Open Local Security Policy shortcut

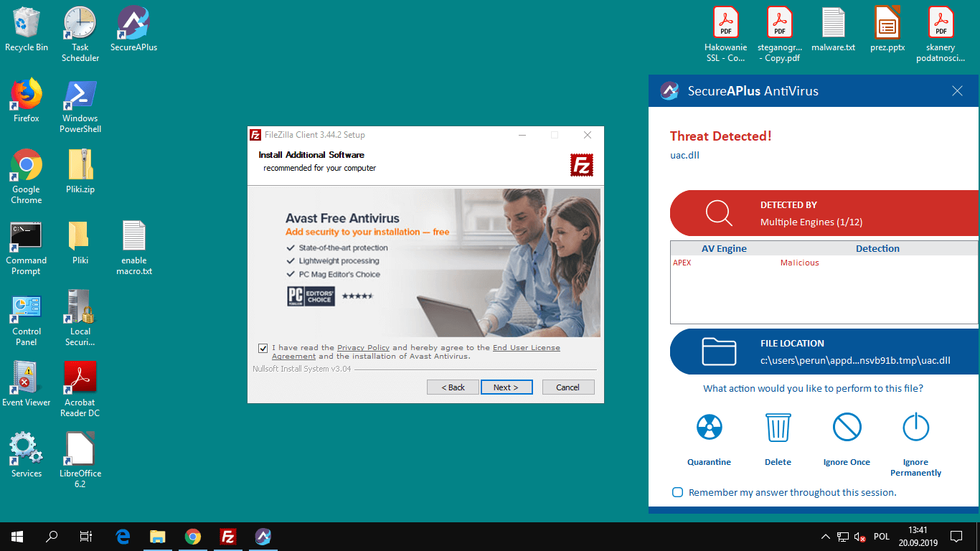[x=80, y=319]
